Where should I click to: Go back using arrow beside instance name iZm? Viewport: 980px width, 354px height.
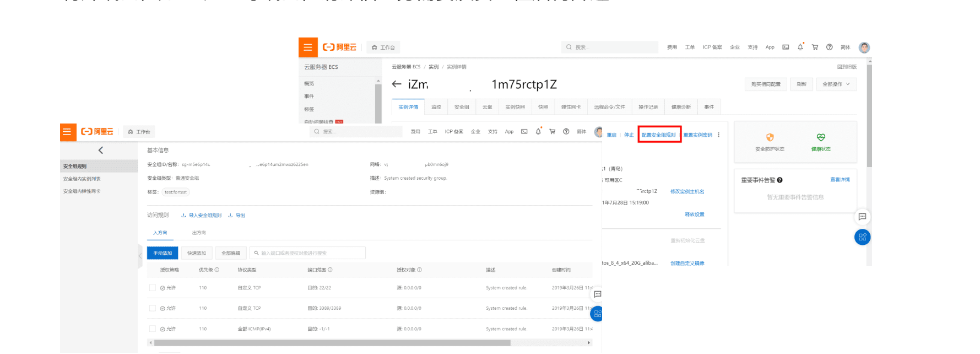click(x=397, y=84)
